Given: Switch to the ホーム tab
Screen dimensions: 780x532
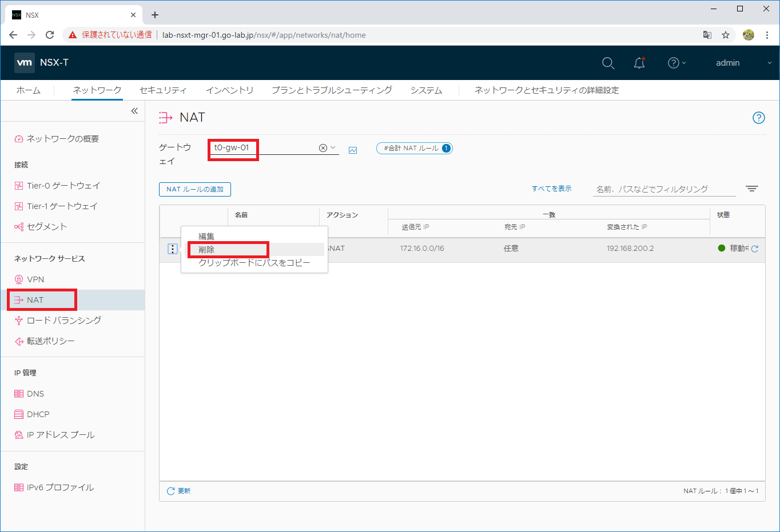Looking at the screenshot, I should point(29,90).
